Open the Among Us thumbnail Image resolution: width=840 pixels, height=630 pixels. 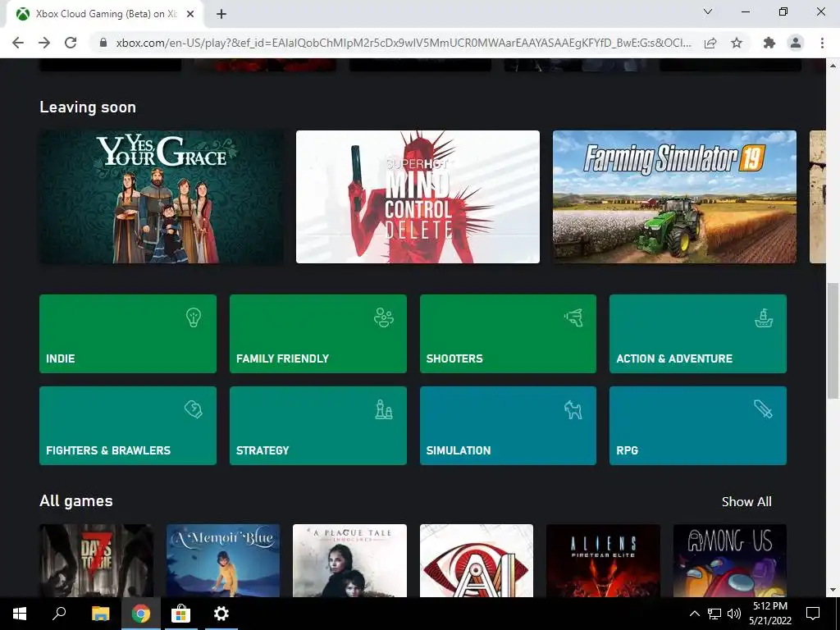tap(729, 560)
